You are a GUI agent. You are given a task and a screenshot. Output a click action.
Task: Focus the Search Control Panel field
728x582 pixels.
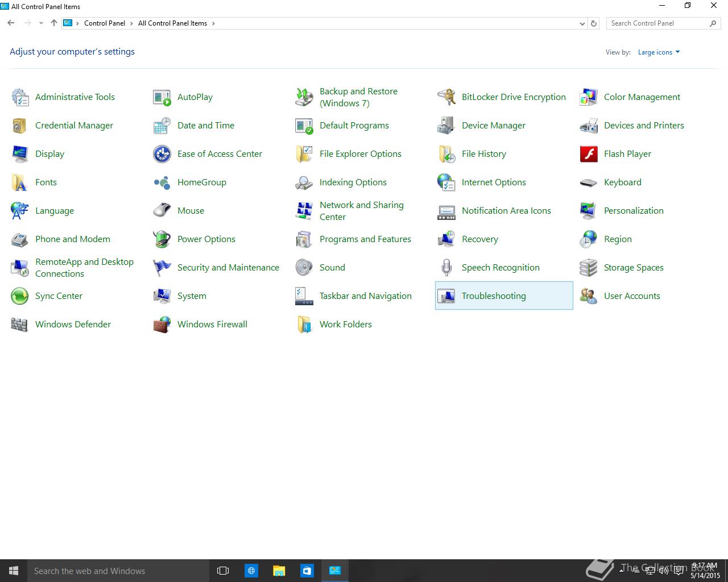pos(663,23)
